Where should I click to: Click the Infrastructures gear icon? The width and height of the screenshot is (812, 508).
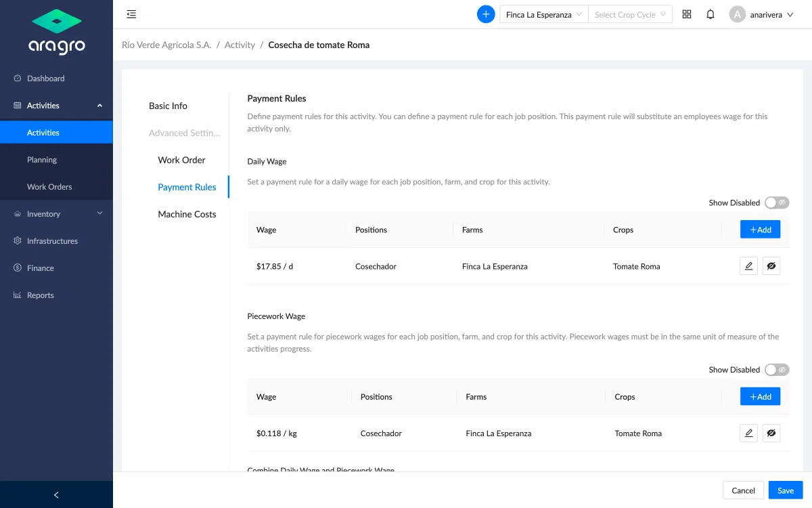[18, 241]
